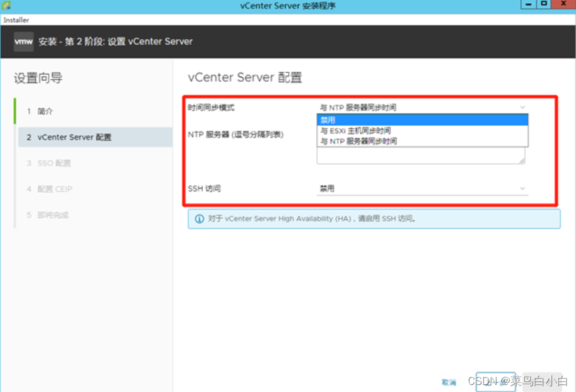Click chevron arrow of 时间同步模式 field
This screenshot has width=576, height=392.
tap(522, 108)
